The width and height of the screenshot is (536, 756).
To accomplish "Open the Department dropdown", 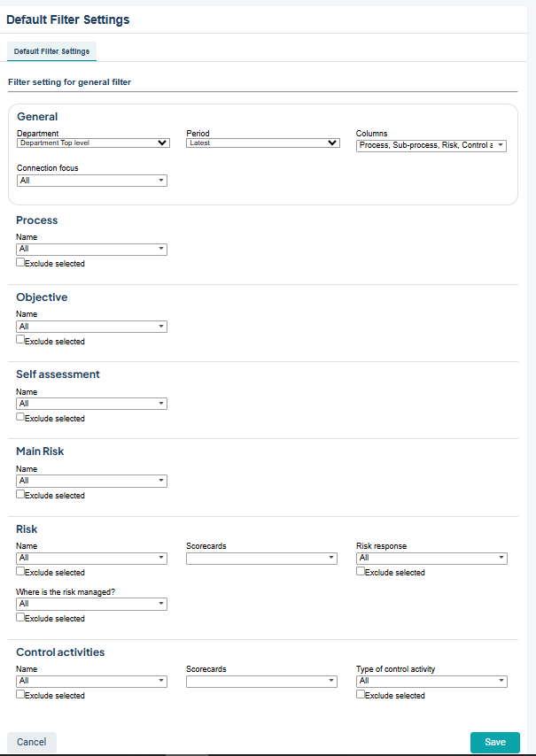I will pos(93,143).
